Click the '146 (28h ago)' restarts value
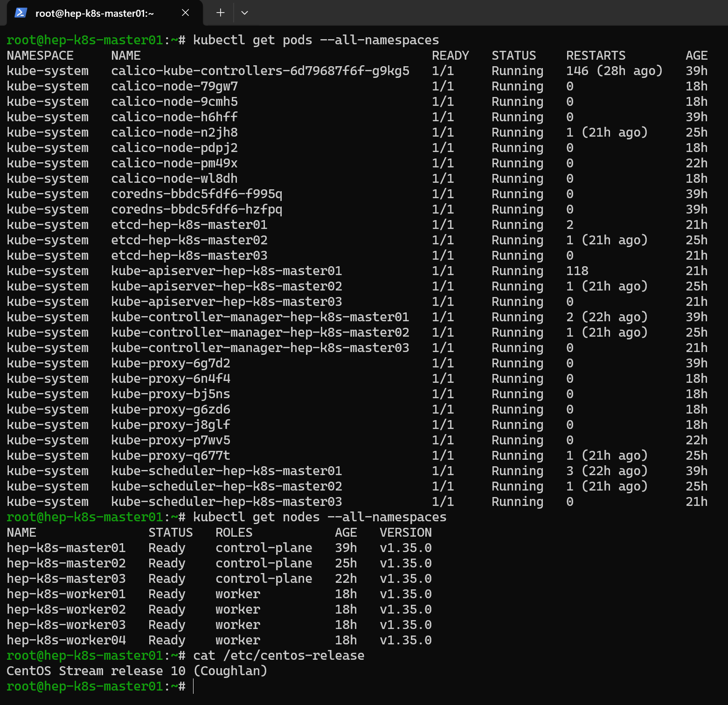Screen dimensions: 728x705 click(614, 71)
